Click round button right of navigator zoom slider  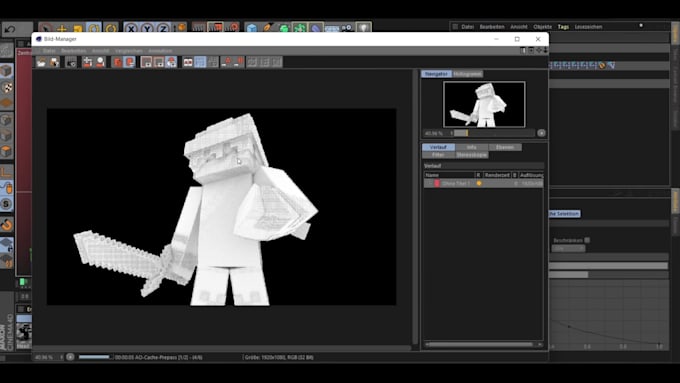(x=541, y=133)
